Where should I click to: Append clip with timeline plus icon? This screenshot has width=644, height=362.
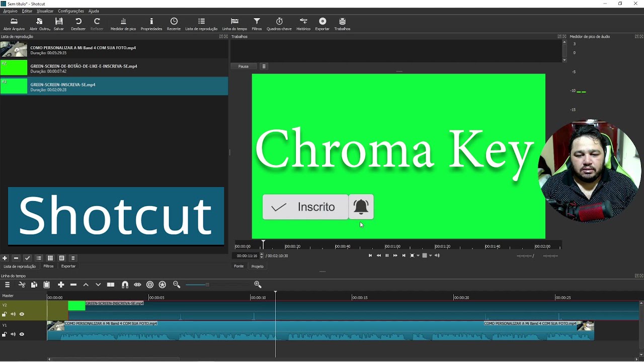click(x=61, y=285)
